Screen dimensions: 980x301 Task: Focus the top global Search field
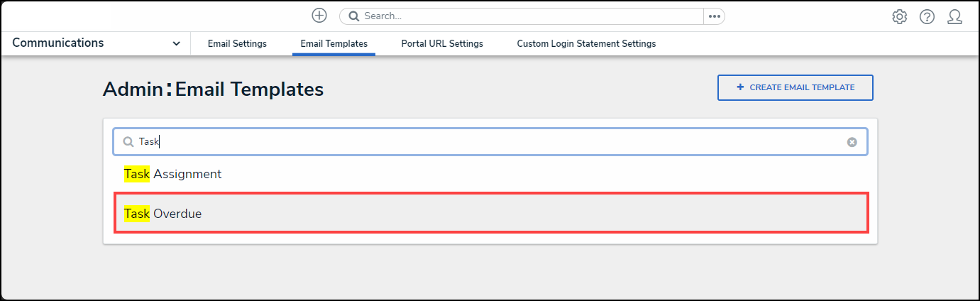coord(525,16)
